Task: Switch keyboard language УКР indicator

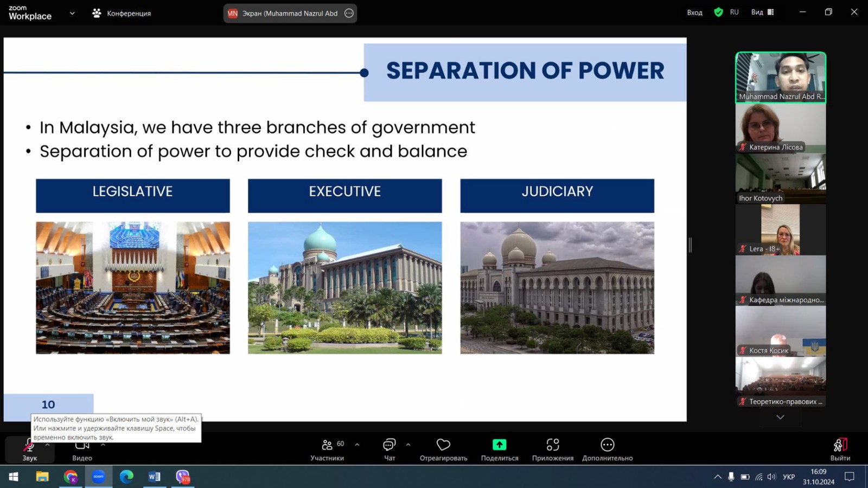Action: [x=789, y=477]
